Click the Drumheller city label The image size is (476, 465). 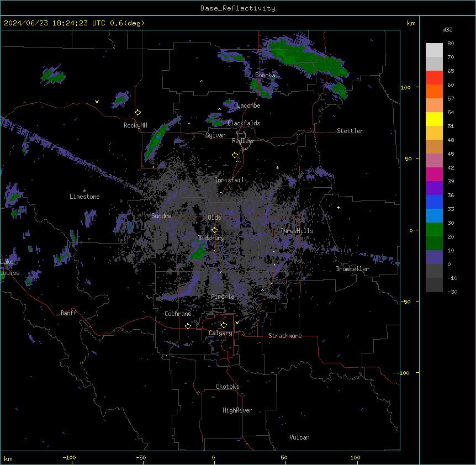pos(352,269)
